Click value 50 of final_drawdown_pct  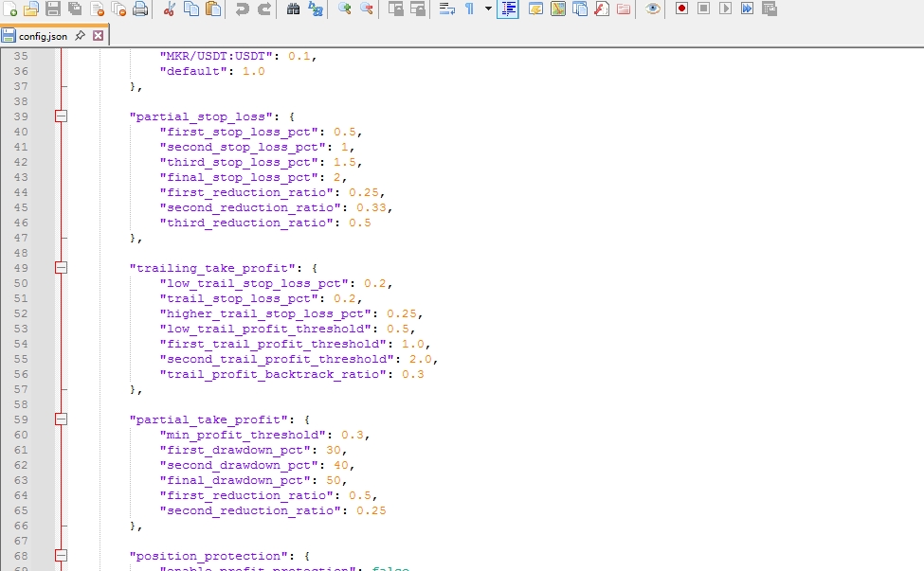334,480
